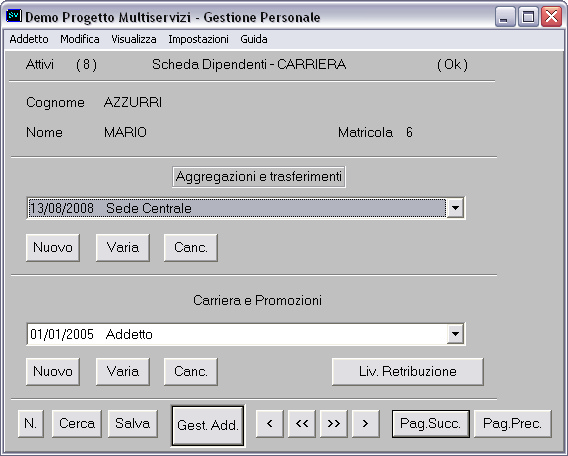Image resolution: width=568 pixels, height=456 pixels.
Task: Click Varia under Carriera e Promozioni
Action: 123,372
